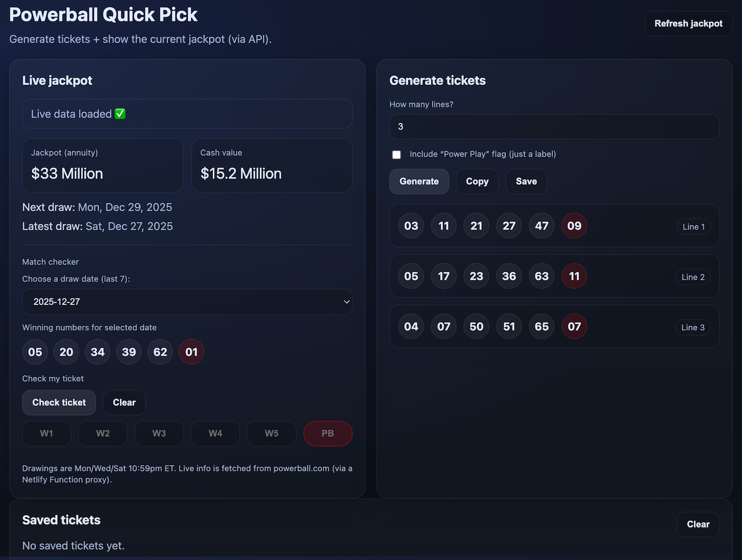Select ball 63 in Line 2

point(541,276)
